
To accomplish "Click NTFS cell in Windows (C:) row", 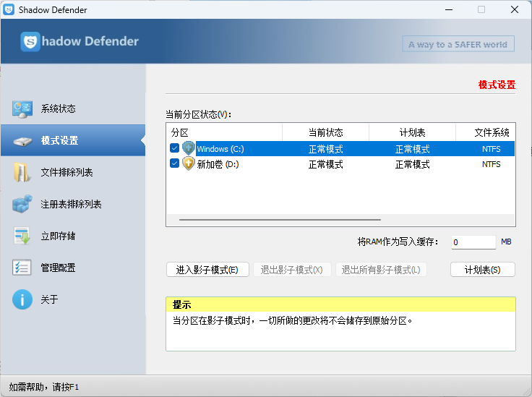I will tap(492, 149).
